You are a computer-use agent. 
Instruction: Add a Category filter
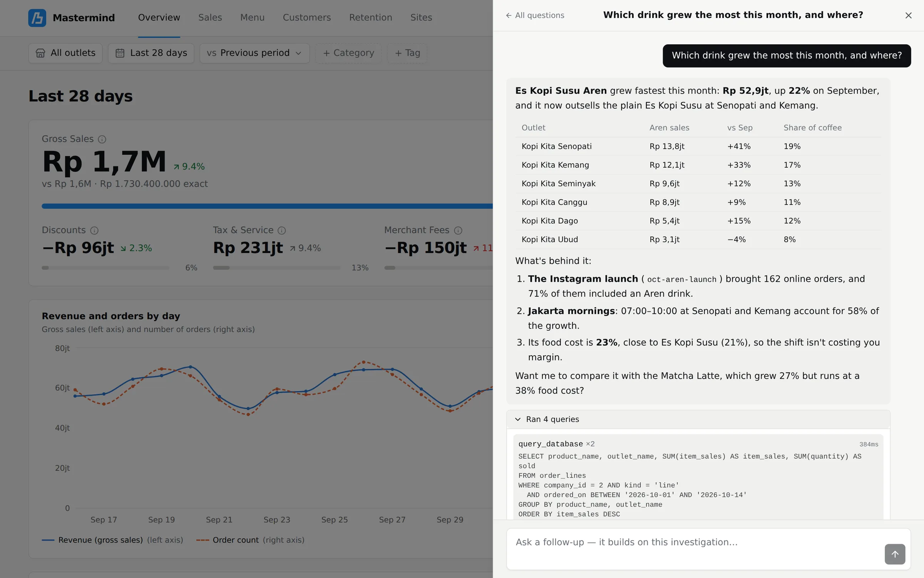(348, 53)
